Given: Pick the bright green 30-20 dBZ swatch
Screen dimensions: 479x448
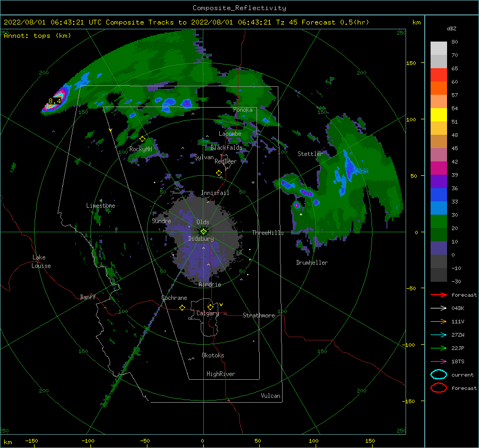Looking at the screenshot, I should coord(439,221).
